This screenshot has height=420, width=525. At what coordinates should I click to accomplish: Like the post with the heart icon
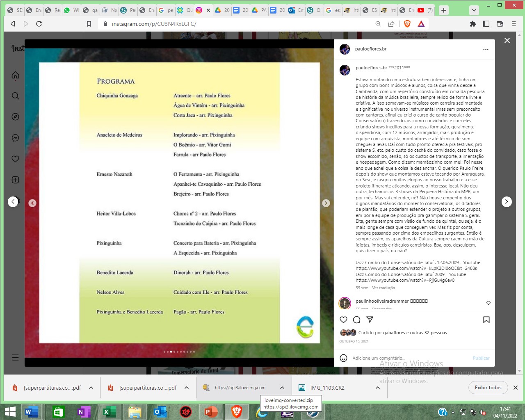click(x=344, y=320)
